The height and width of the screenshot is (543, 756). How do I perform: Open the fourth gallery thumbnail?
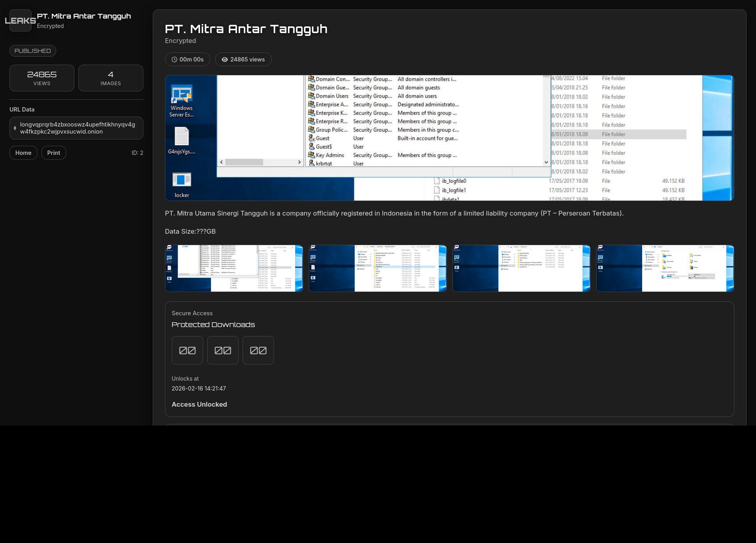pyautogui.click(x=665, y=268)
